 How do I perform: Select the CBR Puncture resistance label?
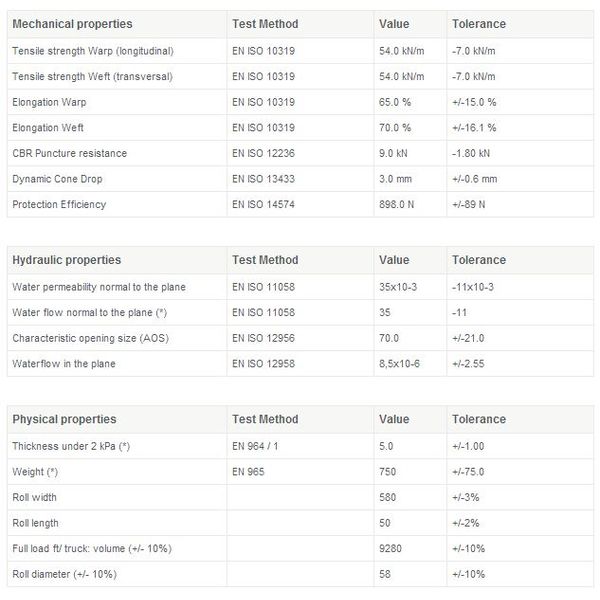[70, 153]
